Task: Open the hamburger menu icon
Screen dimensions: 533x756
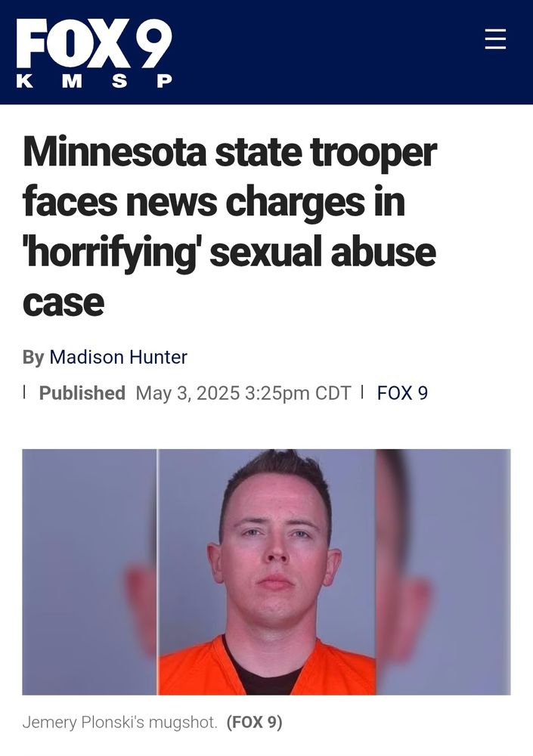Action: pyautogui.click(x=495, y=39)
